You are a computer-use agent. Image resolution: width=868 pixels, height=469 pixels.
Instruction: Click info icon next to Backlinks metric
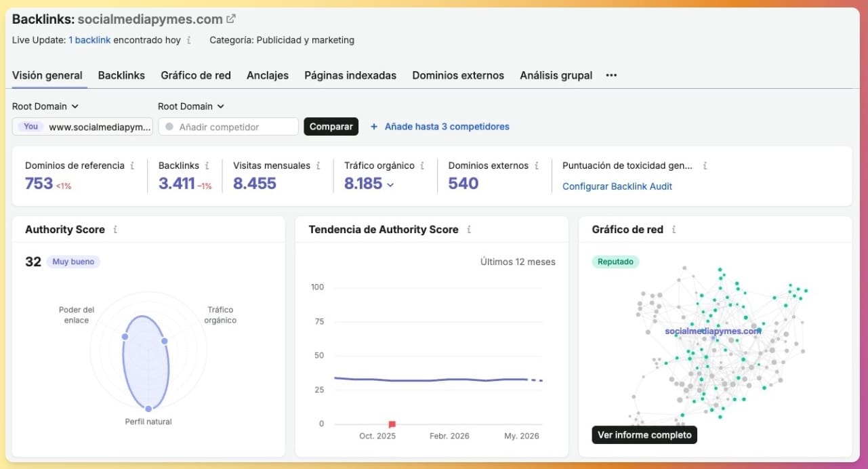[207, 165]
